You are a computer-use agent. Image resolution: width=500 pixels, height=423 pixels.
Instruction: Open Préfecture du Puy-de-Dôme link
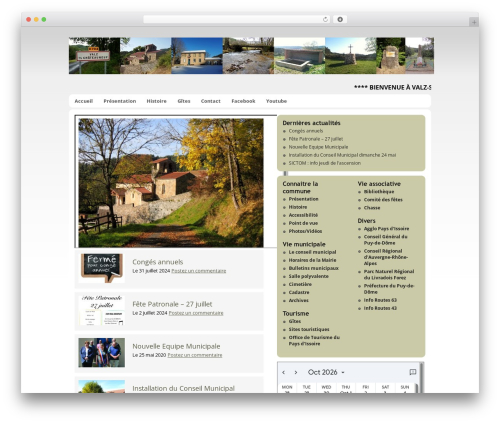click(x=389, y=289)
